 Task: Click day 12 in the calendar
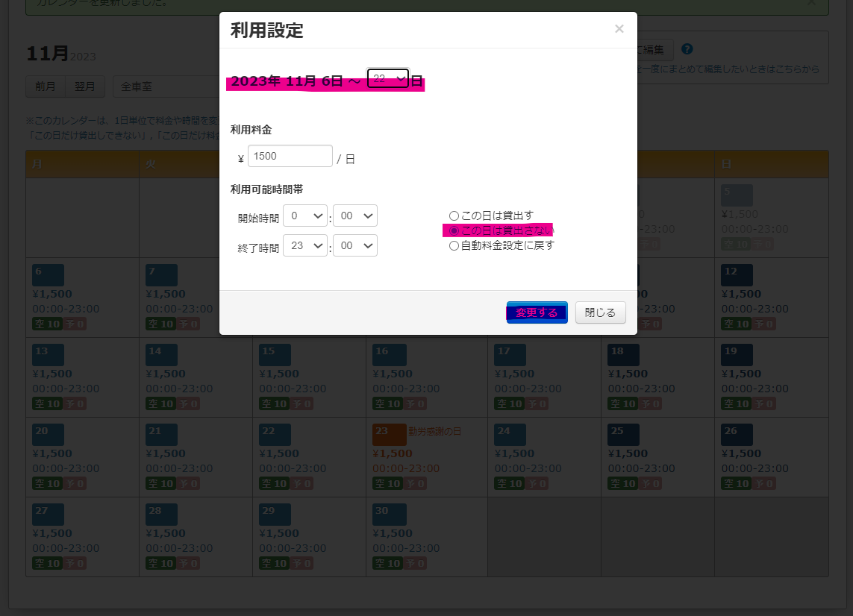coord(737,275)
